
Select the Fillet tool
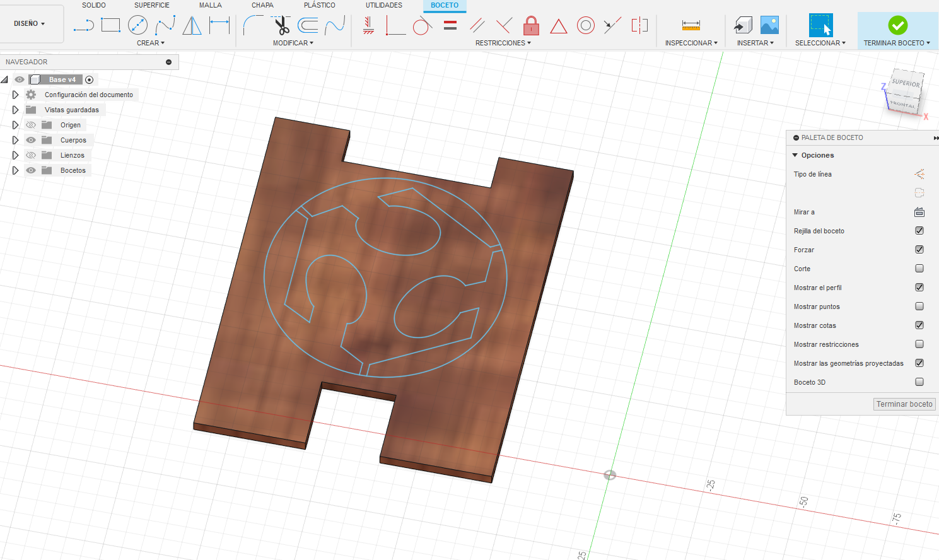click(x=253, y=25)
